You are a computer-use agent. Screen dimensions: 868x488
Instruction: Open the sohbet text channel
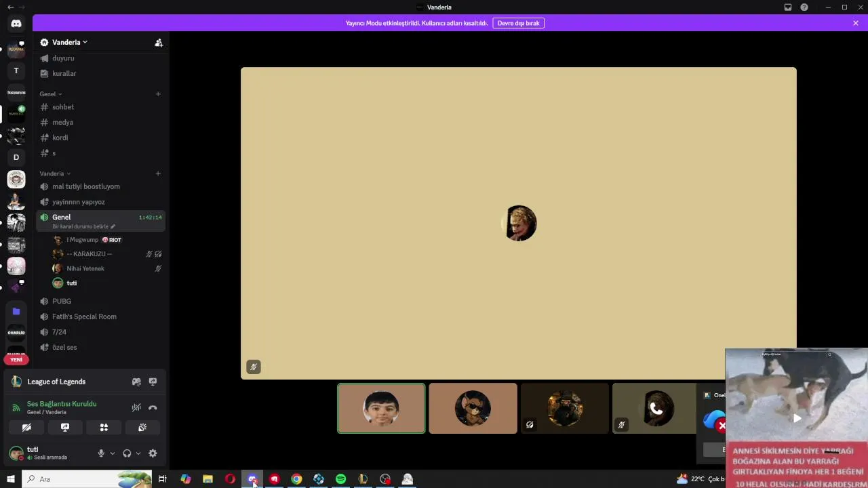[100, 107]
